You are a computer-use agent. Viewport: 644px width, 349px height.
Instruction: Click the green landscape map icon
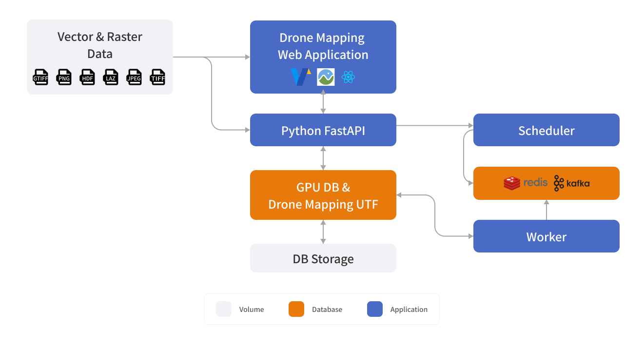click(326, 77)
